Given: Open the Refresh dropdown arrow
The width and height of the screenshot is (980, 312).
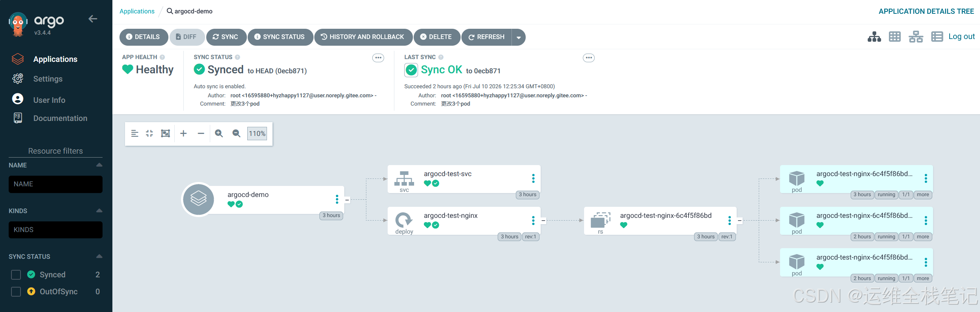Looking at the screenshot, I should point(519,37).
